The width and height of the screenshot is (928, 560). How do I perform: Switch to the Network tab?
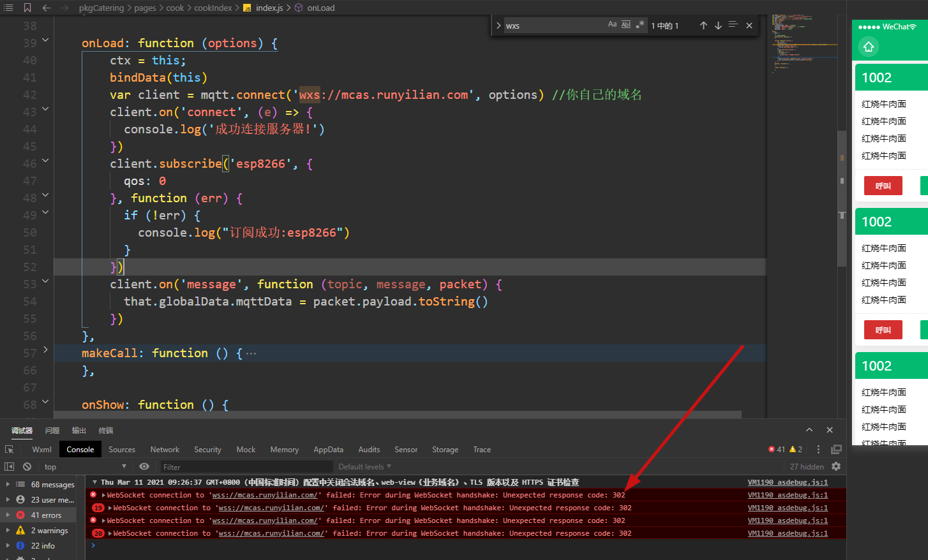[x=165, y=450]
